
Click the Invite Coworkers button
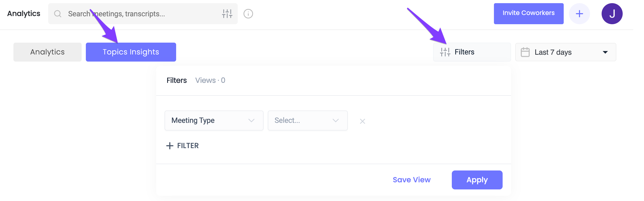pyautogui.click(x=529, y=14)
